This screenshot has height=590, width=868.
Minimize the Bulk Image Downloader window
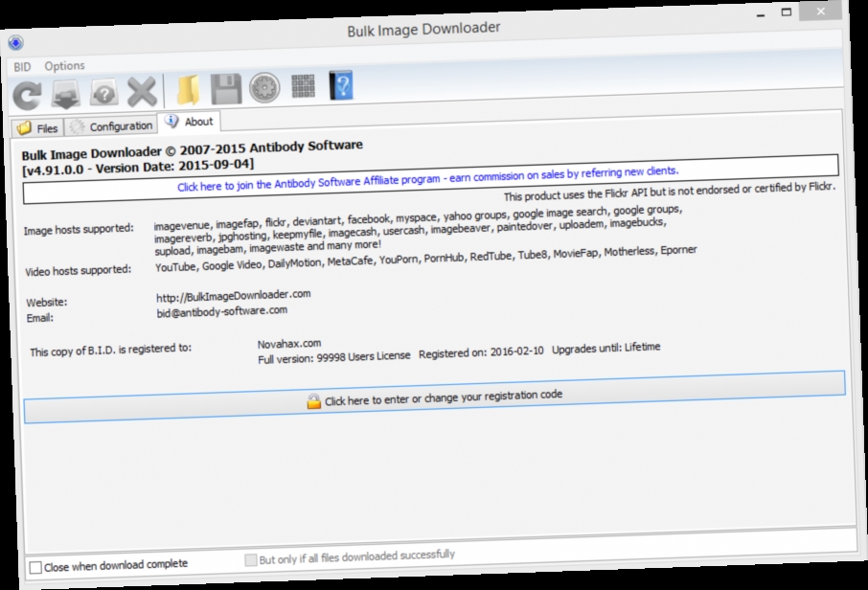coord(761,14)
